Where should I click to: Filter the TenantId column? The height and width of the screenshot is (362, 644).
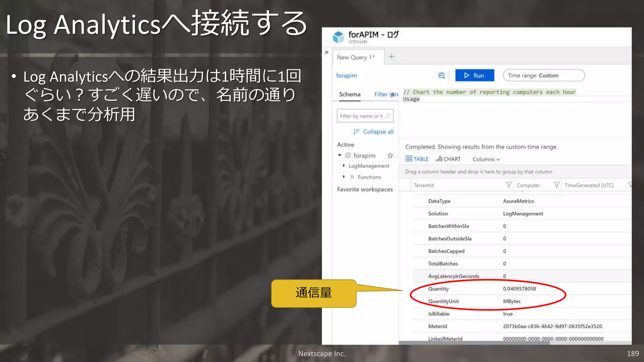coord(508,185)
